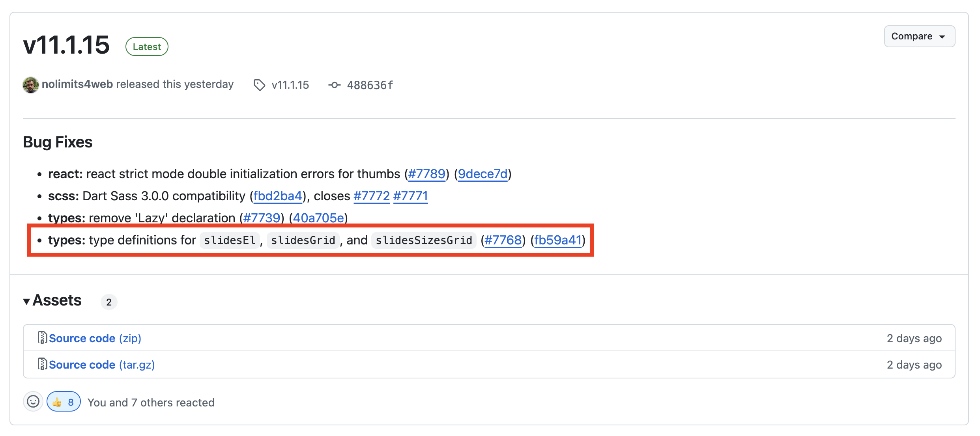Click the tag icon beside v11.1.15
This screenshot has height=436, width=980.
click(x=259, y=85)
